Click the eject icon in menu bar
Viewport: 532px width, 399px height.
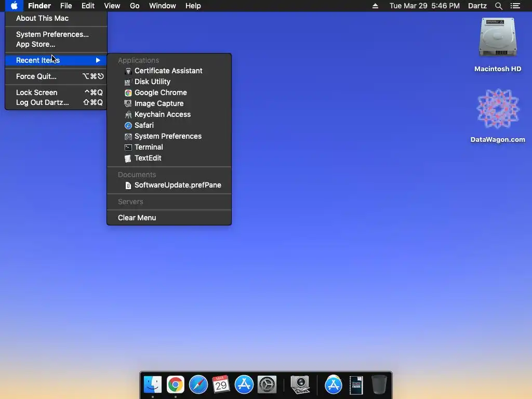[x=375, y=6]
